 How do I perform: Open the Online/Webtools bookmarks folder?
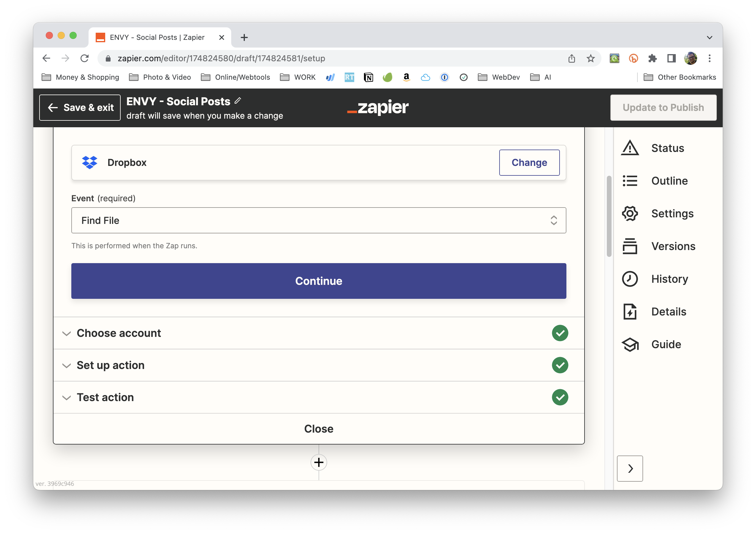tap(235, 77)
